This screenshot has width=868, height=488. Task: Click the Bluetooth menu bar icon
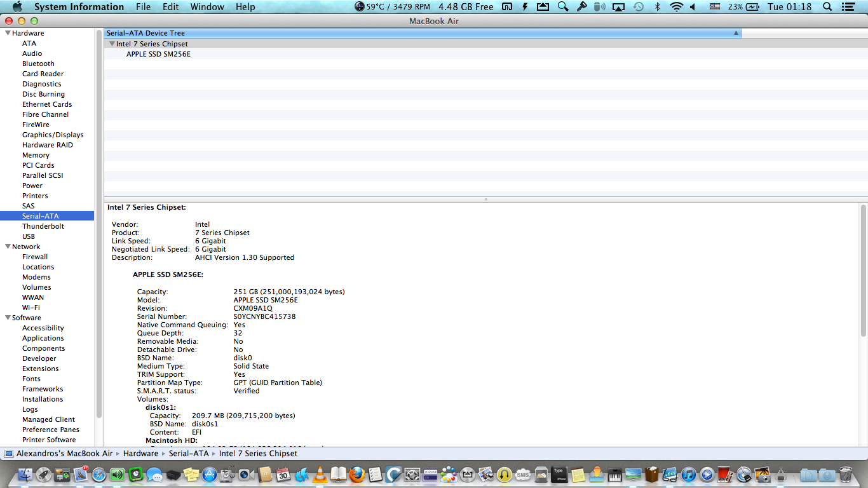tap(658, 7)
